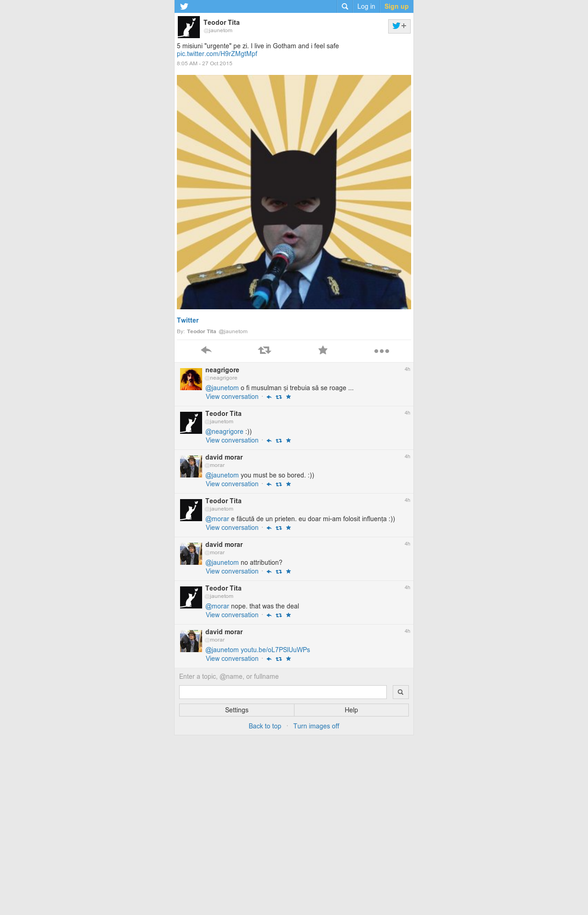Favorite the 'you must be so bored' tweet
This screenshot has height=915, width=588.
click(288, 484)
